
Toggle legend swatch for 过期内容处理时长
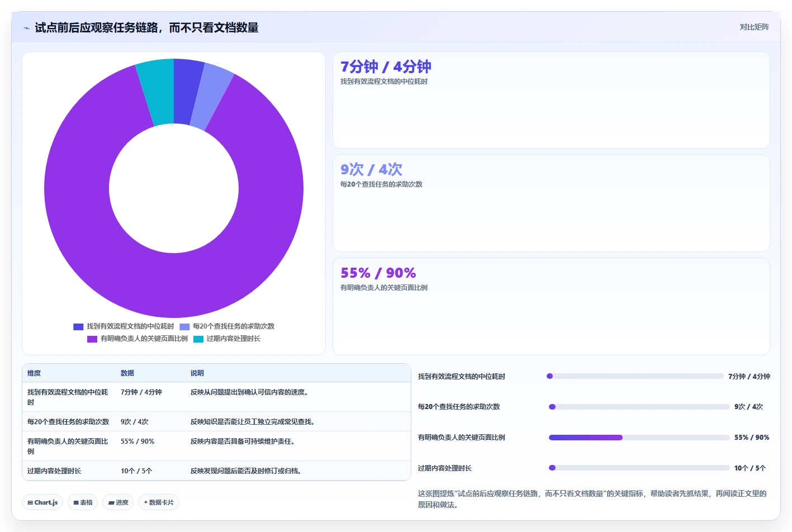click(x=198, y=339)
